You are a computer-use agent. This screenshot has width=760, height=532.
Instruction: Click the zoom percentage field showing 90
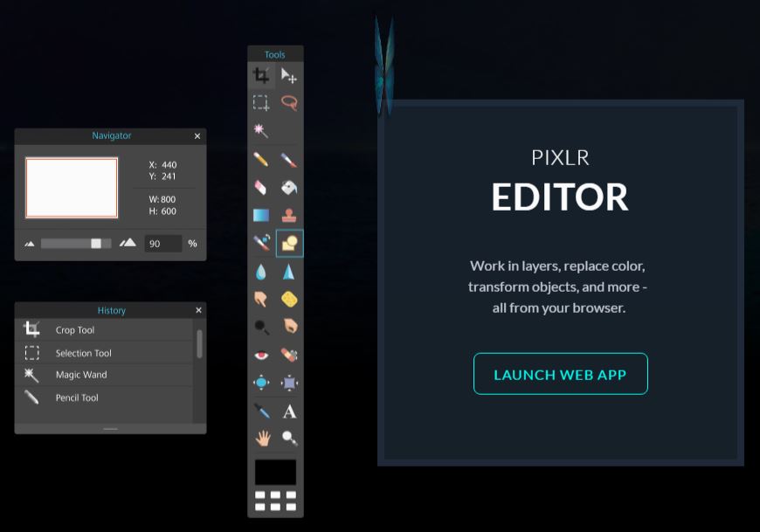click(x=162, y=244)
